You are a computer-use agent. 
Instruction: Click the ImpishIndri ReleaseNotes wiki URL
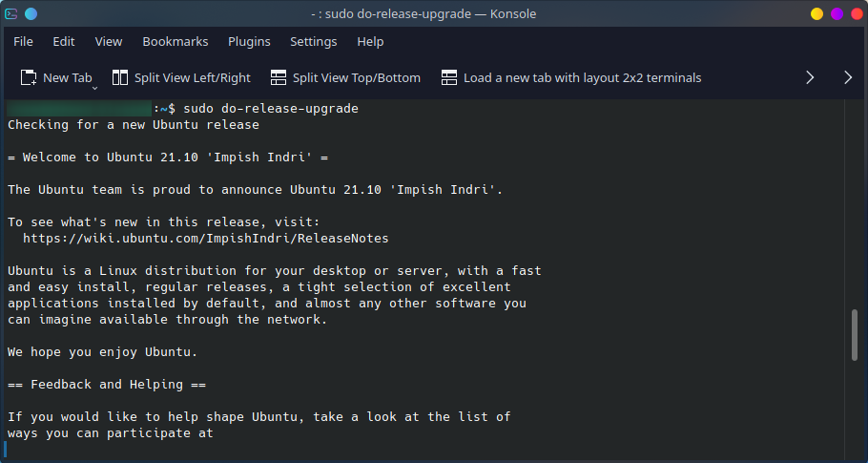[206, 239]
